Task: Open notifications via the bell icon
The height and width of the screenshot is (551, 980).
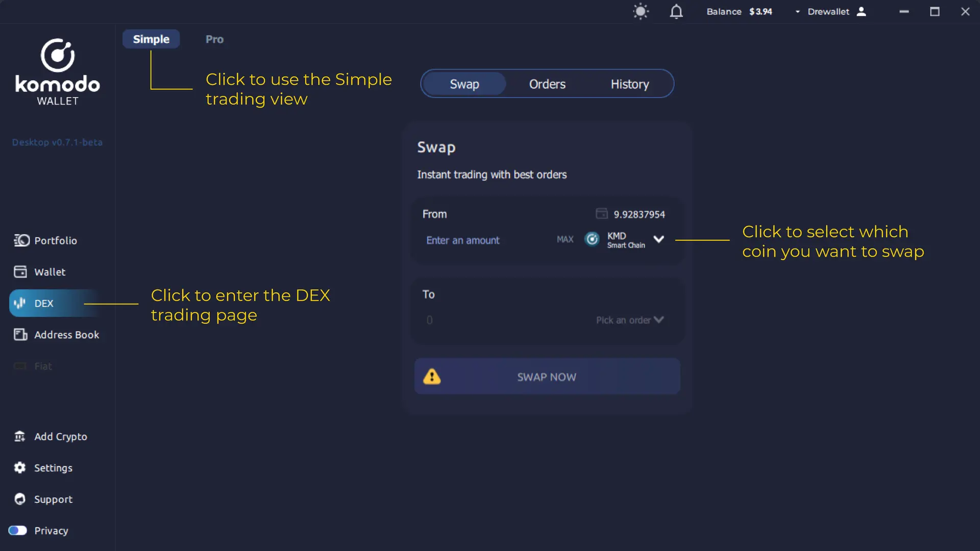Action: click(x=676, y=11)
